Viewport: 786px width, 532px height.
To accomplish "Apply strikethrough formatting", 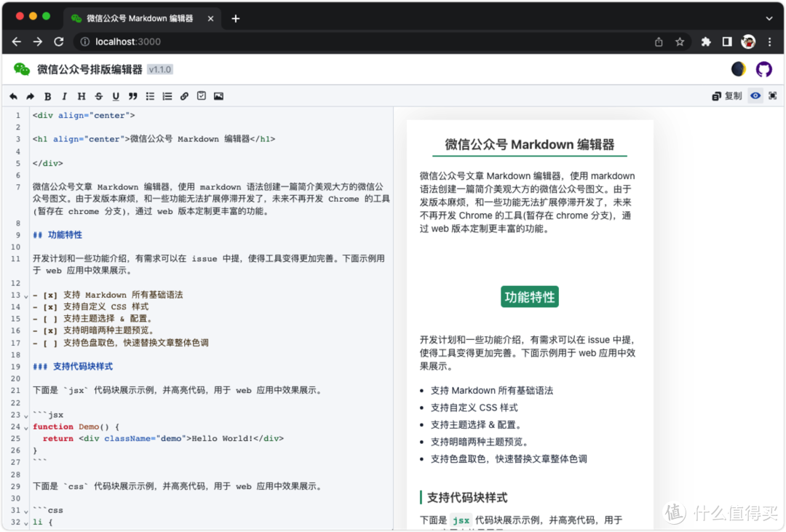I will click(x=98, y=96).
